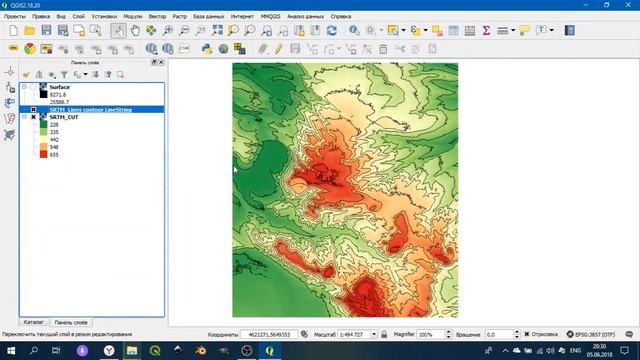This screenshot has height=360, width=640.
Task: Open the Вектор menu
Action: tap(157, 16)
